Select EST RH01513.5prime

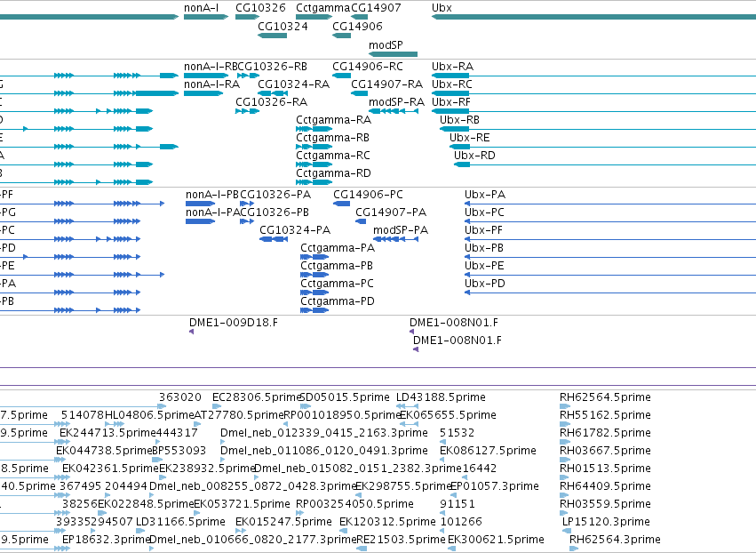(x=605, y=469)
